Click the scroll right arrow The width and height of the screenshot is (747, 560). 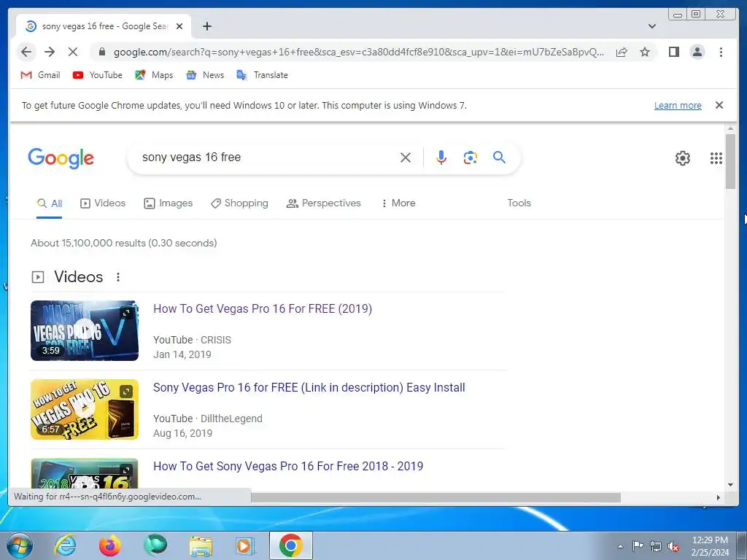719,497
